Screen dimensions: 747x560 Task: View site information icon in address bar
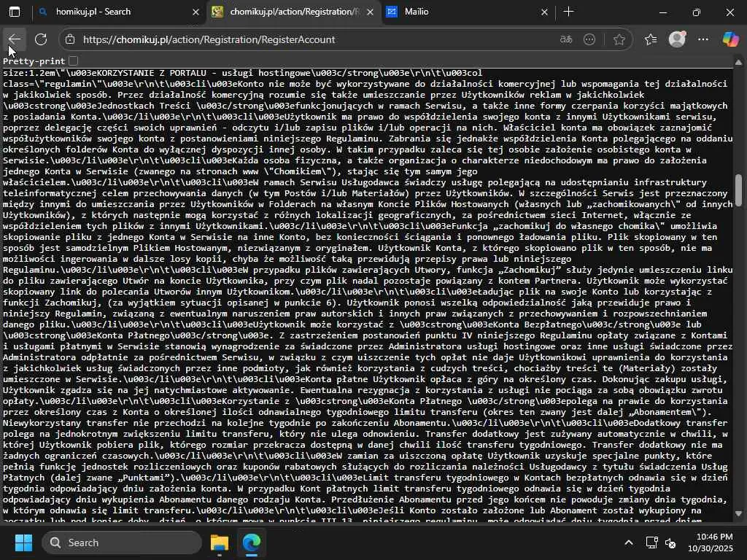coord(70,39)
